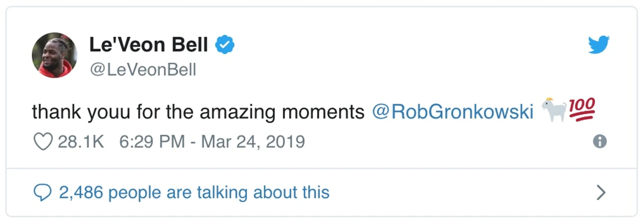Click the Le'Veon Bell display name

[x=148, y=45]
